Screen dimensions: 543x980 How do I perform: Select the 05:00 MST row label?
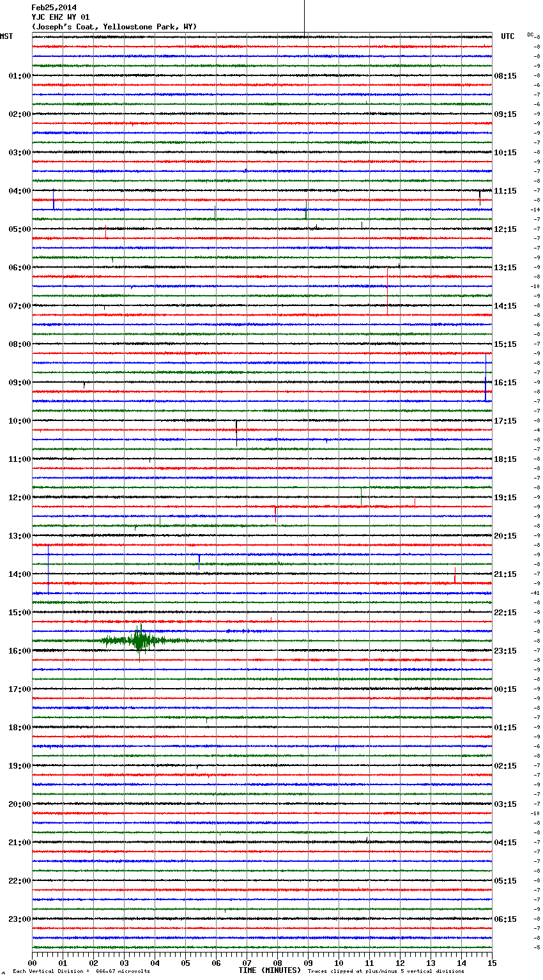tap(20, 229)
